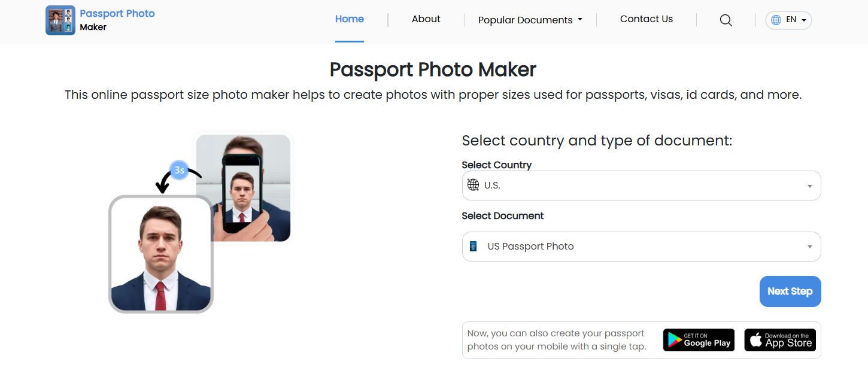The height and width of the screenshot is (386, 868).
Task: Open the Contact Us page
Action: 646,19
